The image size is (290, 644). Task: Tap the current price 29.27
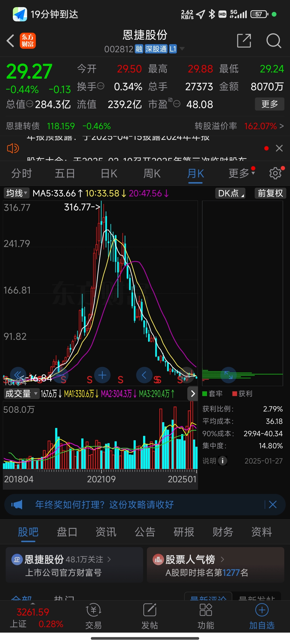[x=29, y=71]
